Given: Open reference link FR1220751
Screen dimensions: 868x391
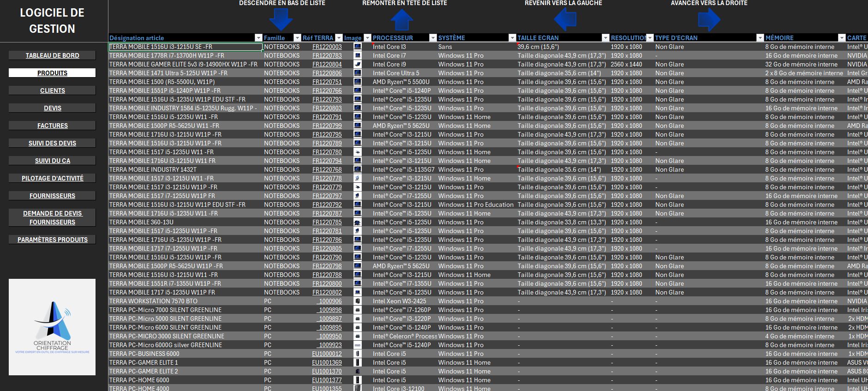Looking at the screenshot, I should click(327, 82).
